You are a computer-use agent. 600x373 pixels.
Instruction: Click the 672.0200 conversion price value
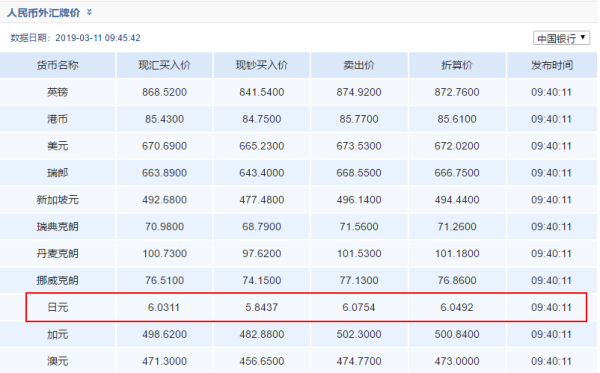457,146
